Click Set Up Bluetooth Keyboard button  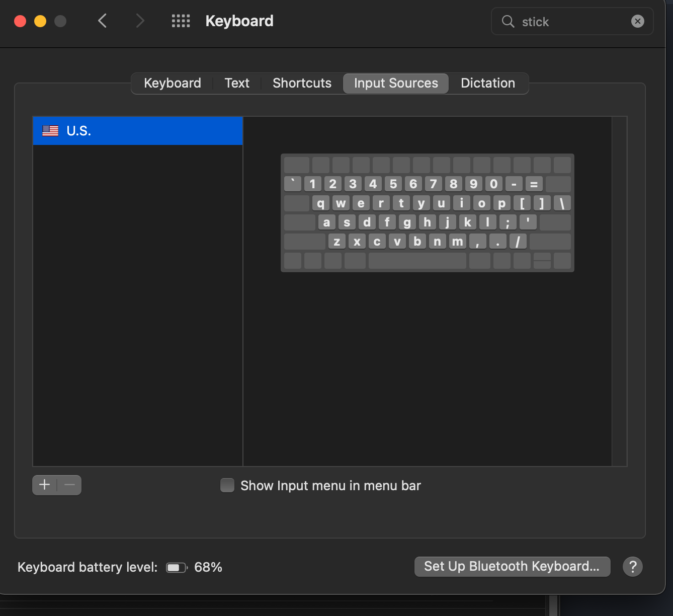tap(512, 566)
